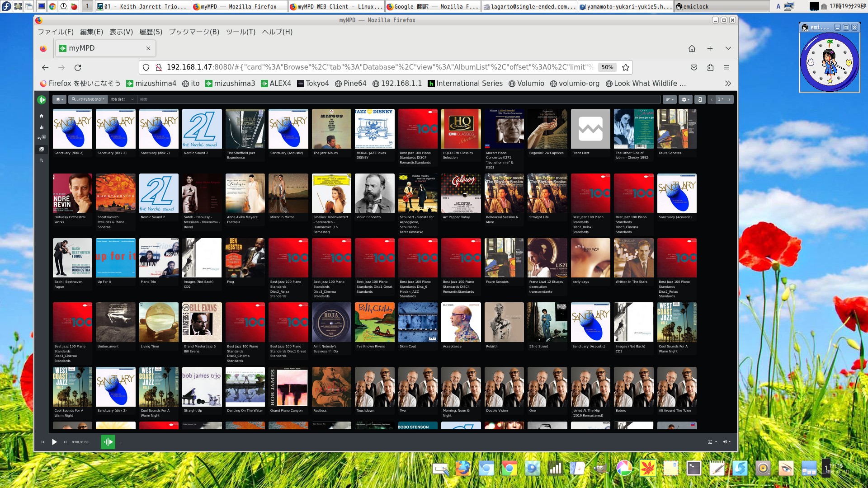Click the play button in footer
The height and width of the screenshot is (488, 868).
54,442
